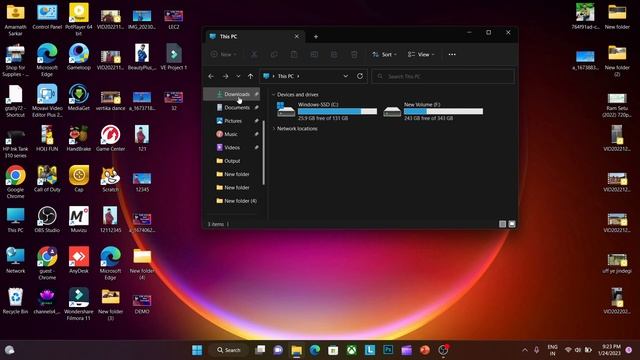This screenshot has height=360, width=640.
Task: Click the Delete trash icon
Action: (354, 54)
